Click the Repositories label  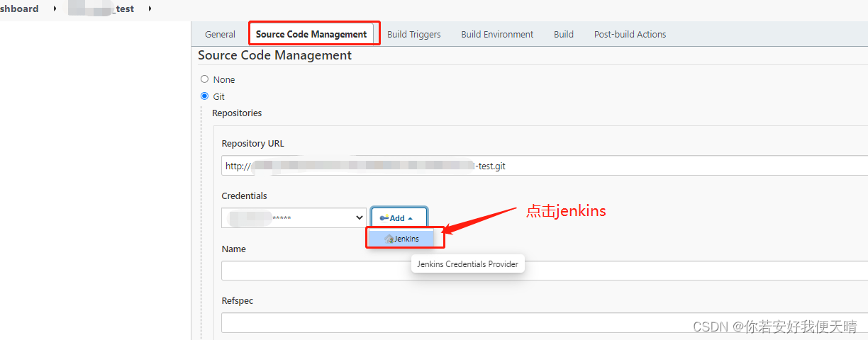point(237,113)
